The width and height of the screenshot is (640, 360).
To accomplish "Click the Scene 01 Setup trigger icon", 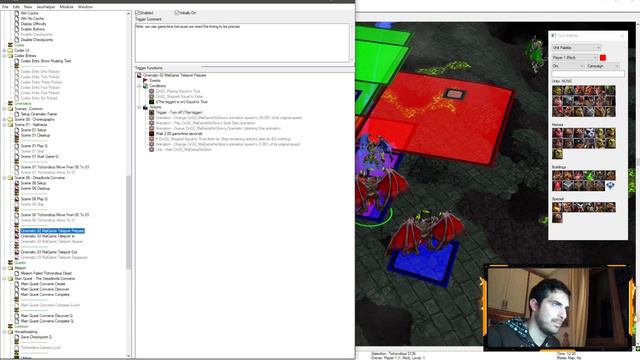I will (x=17, y=130).
